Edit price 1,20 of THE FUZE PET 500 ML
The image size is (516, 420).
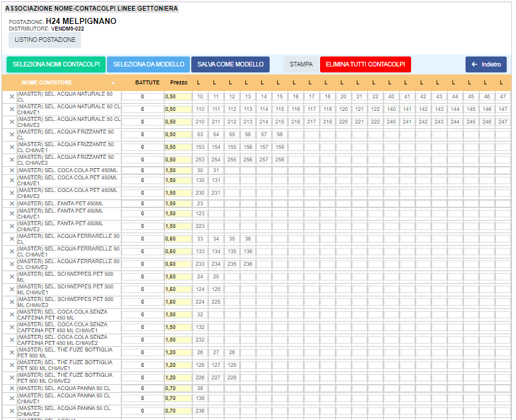pyautogui.click(x=178, y=352)
